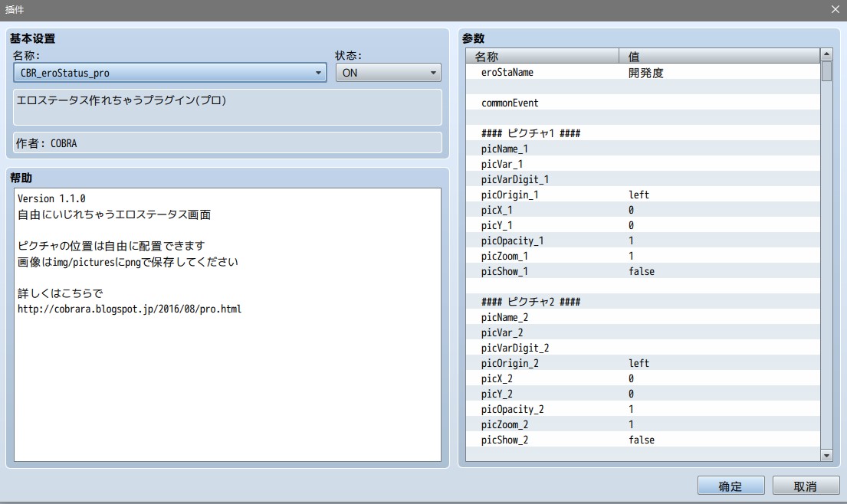
Task: Click the plugin description text box
Action: click(x=228, y=107)
